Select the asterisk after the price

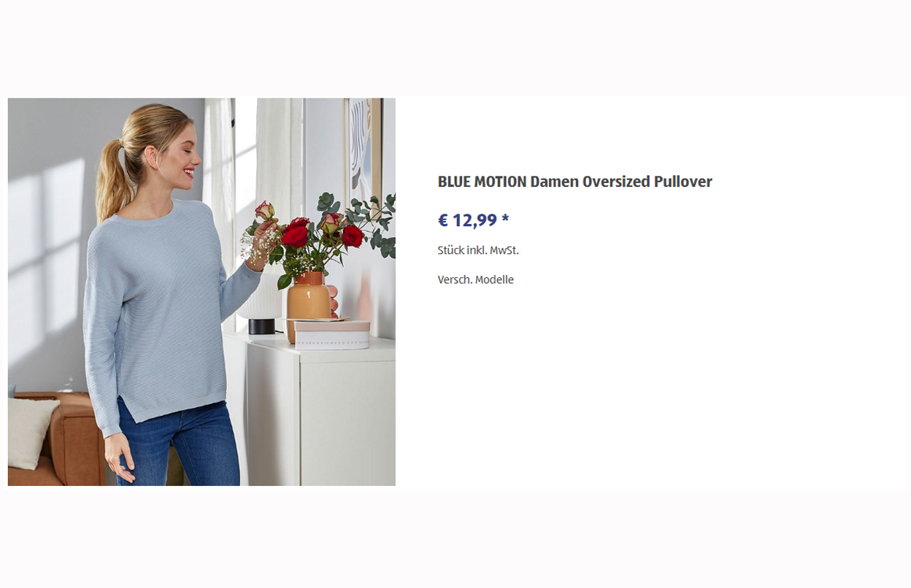click(x=505, y=219)
